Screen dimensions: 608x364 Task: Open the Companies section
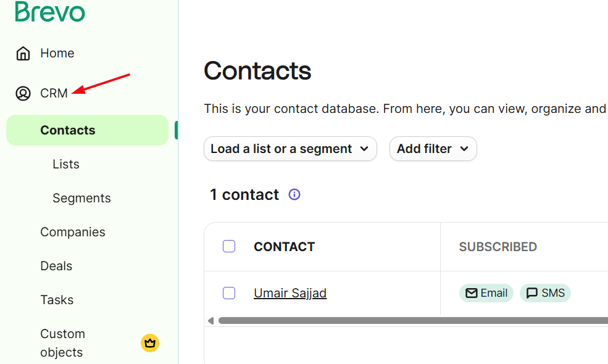click(73, 232)
